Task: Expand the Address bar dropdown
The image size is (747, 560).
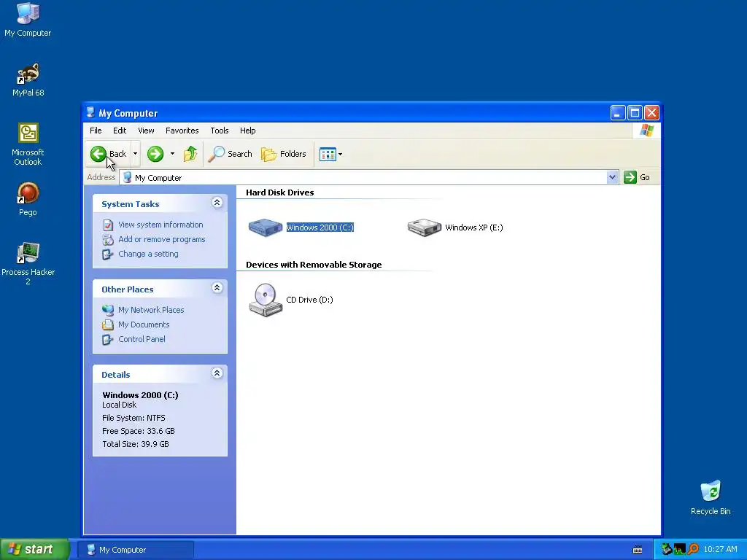Action: tap(612, 178)
